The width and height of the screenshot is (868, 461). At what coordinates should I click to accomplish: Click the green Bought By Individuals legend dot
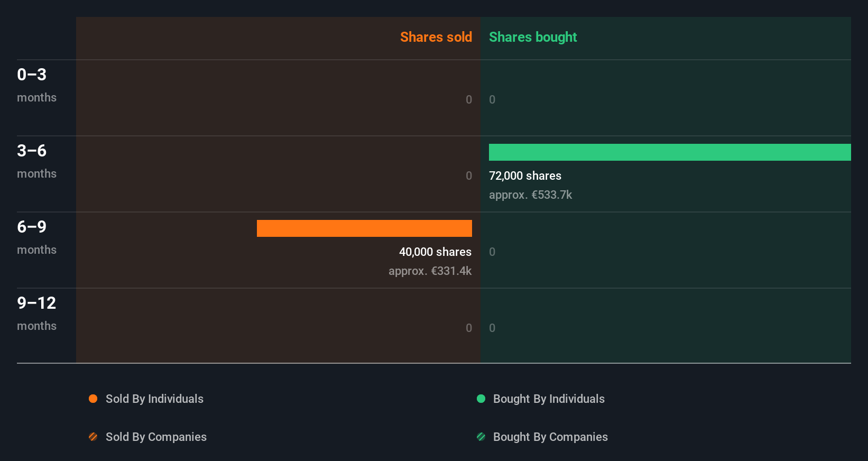pyautogui.click(x=481, y=399)
